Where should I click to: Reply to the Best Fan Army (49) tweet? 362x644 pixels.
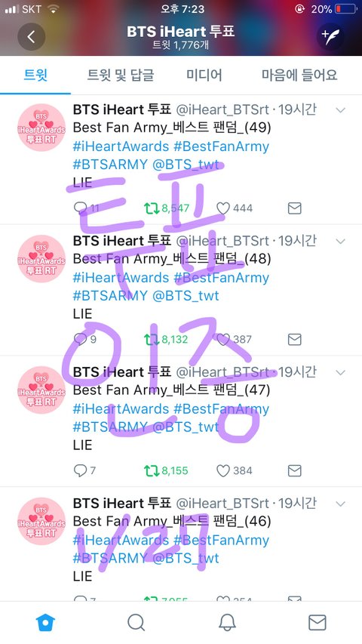pyautogui.click(x=80, y=208)
